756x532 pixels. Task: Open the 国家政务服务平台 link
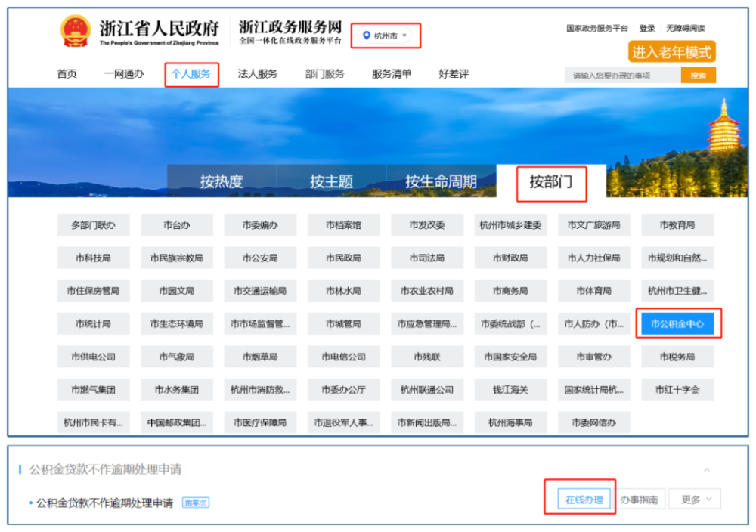[x=597, y=29]
